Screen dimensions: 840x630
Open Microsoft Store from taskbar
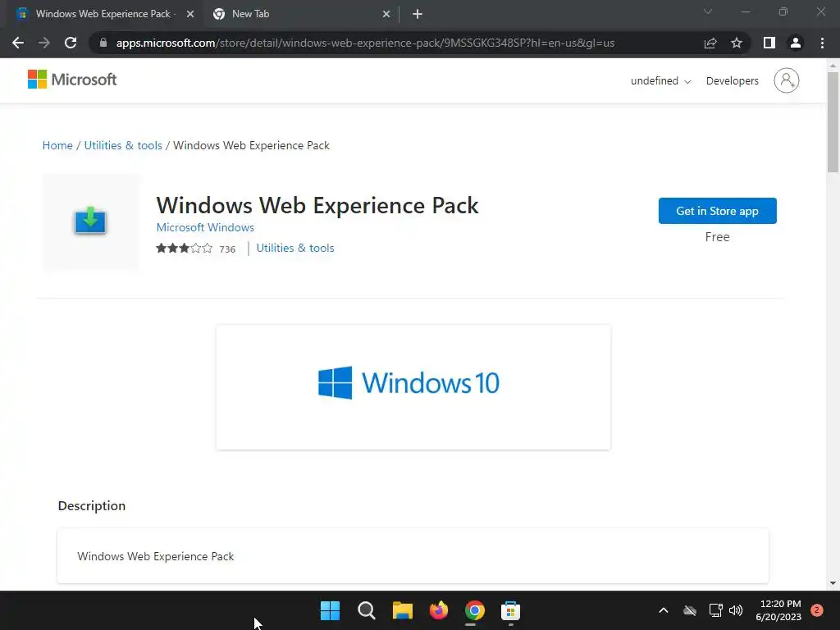pyautogui.click(x=510, y=610)
